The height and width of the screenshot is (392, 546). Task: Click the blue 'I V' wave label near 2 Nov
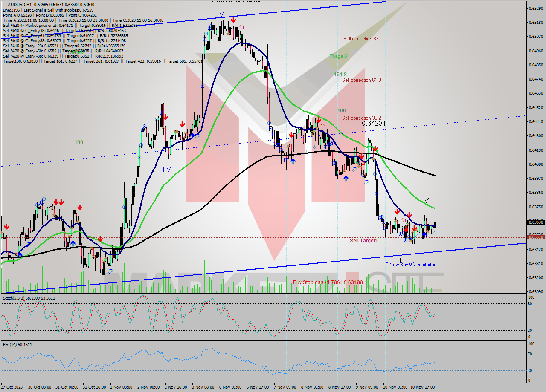pos(166,169)
